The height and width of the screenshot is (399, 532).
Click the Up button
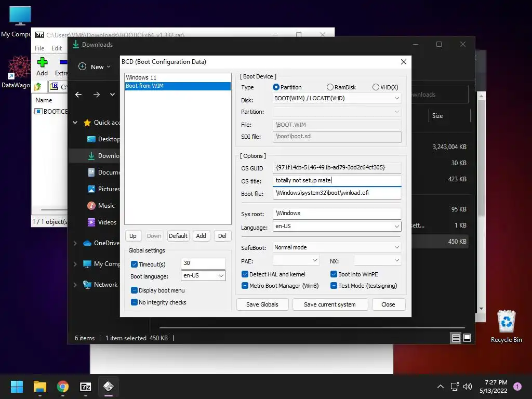coord(132,236)
